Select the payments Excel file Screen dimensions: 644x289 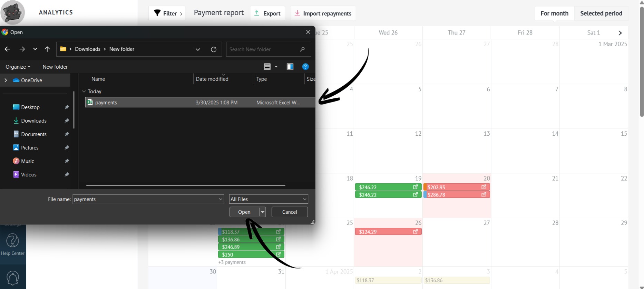click(106, 103)
